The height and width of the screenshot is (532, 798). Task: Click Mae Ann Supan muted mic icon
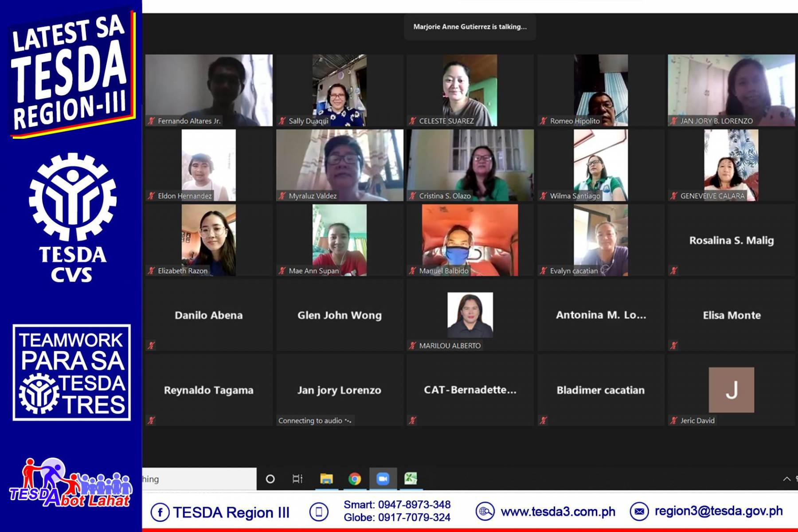(x=282, y=270)
